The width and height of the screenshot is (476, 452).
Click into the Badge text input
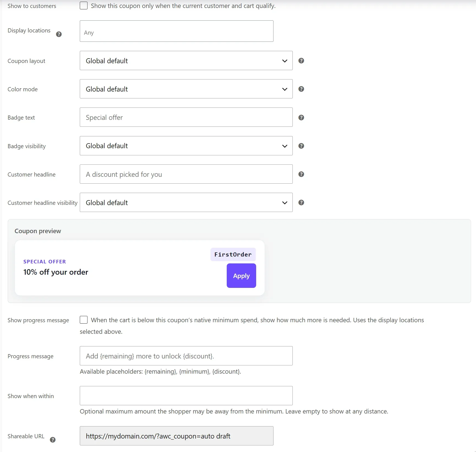pyautogui.click(x=186, y=117)
